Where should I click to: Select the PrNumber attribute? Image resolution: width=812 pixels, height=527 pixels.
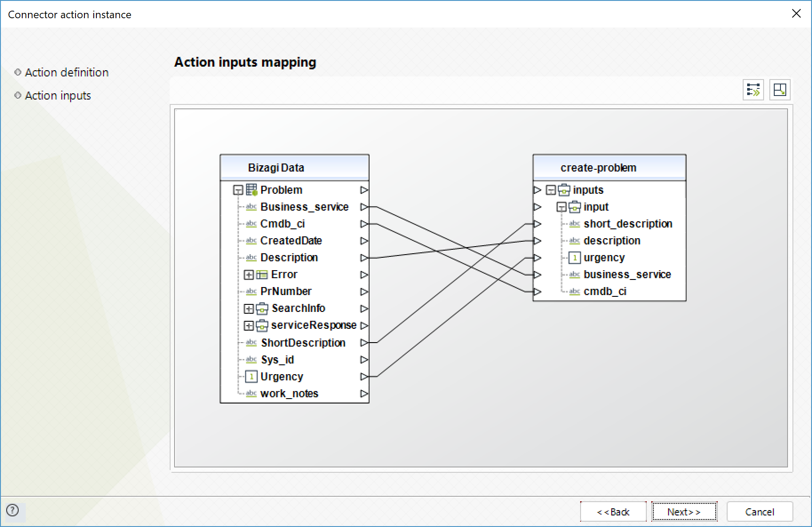click(x=286, y=291)
